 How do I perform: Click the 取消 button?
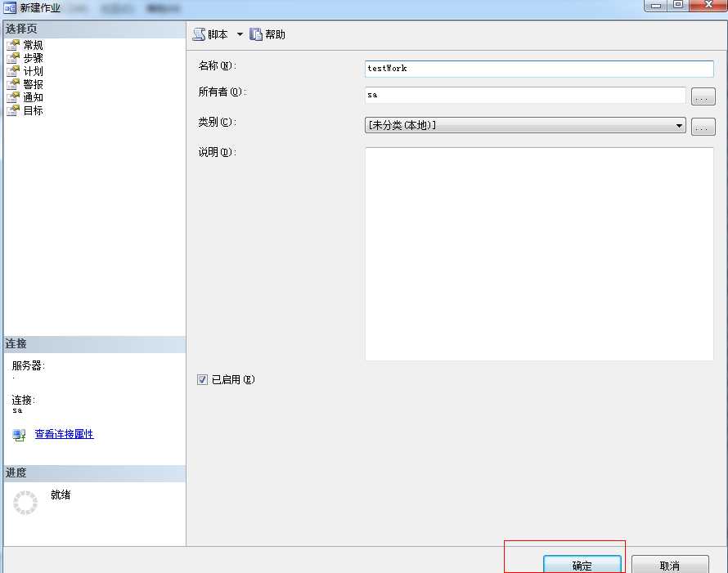670,565
